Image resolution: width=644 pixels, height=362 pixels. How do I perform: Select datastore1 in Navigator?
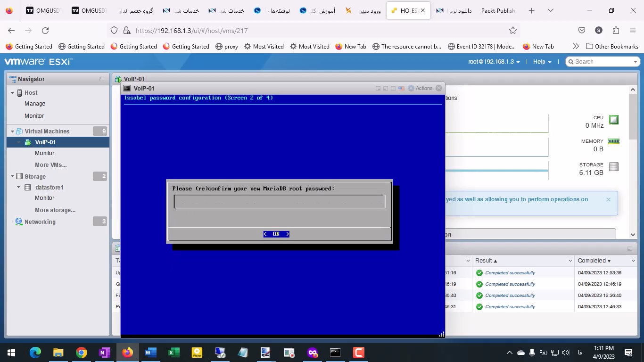50,188
